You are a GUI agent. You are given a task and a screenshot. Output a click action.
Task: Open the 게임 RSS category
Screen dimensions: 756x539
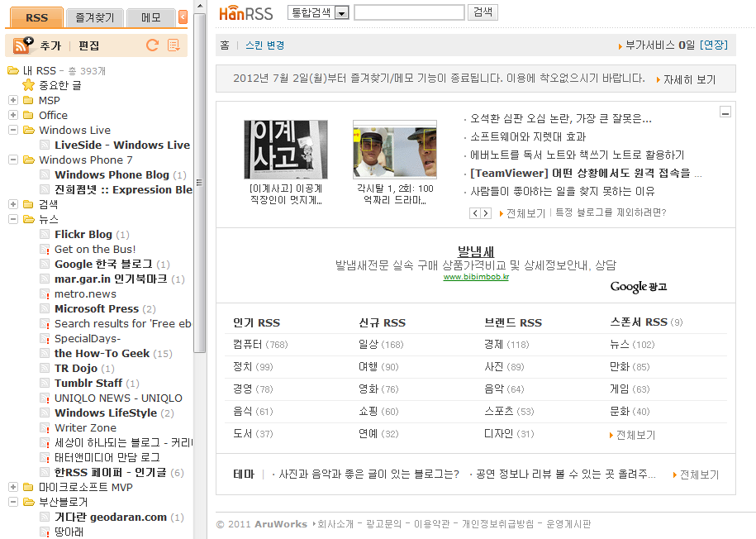[x=620, y=389]
